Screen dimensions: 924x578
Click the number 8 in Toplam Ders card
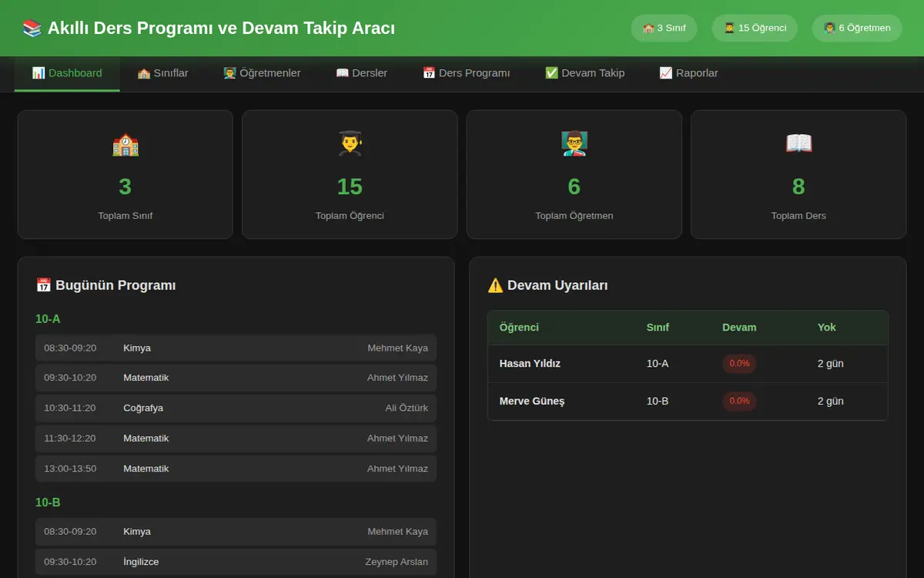[798, 187]
